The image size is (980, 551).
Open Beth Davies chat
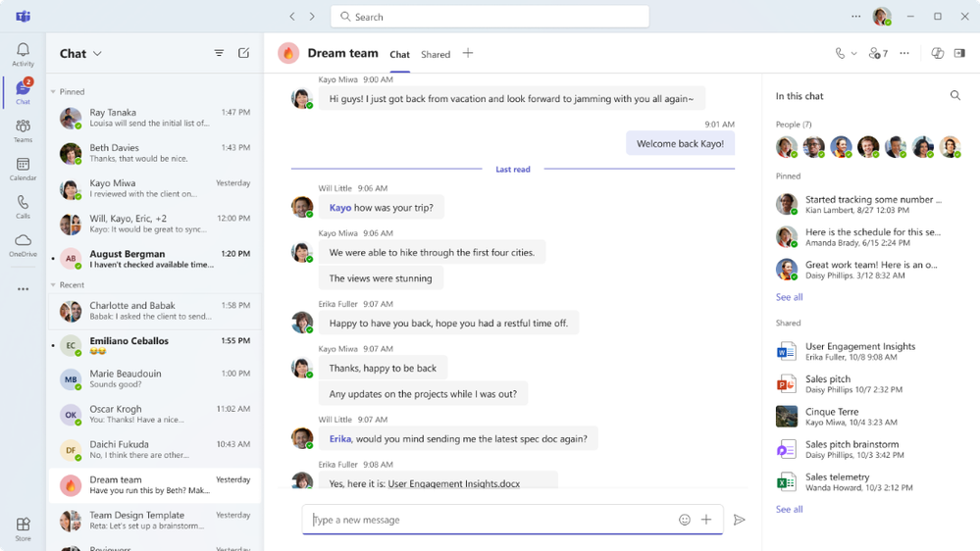click(155, 153)
